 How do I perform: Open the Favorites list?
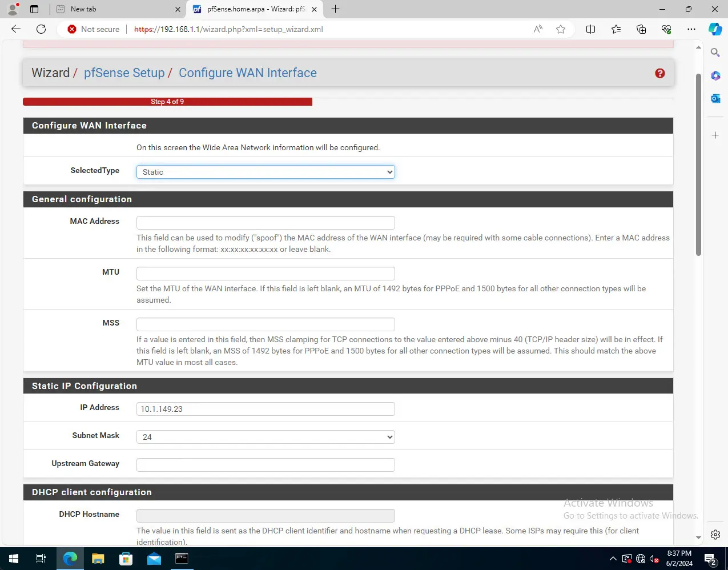pos(616,29)
